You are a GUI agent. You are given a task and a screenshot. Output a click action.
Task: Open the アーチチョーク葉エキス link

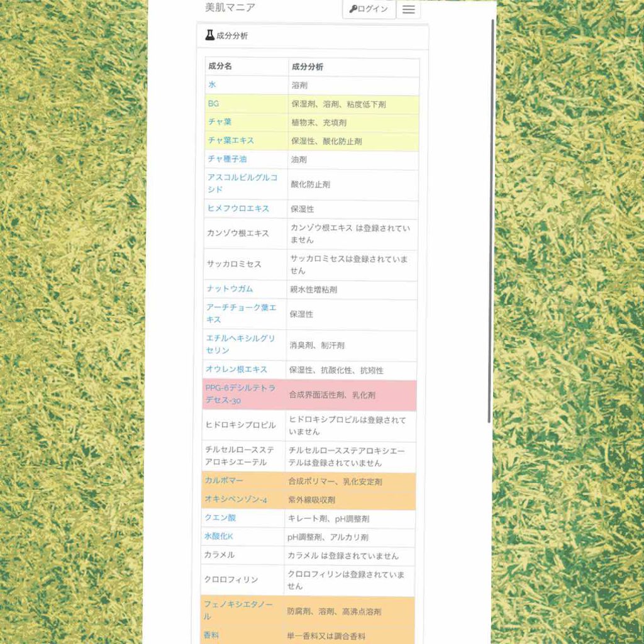(x=241, y=313)
